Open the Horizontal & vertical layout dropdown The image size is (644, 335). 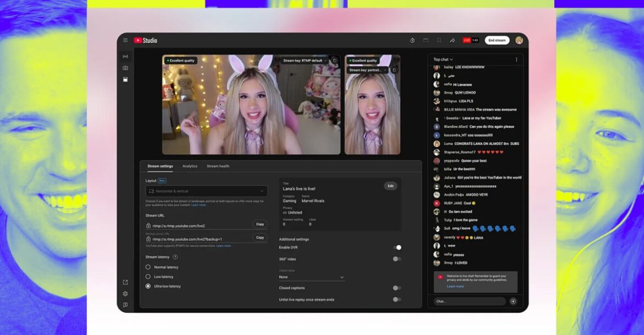coord(206,191)
